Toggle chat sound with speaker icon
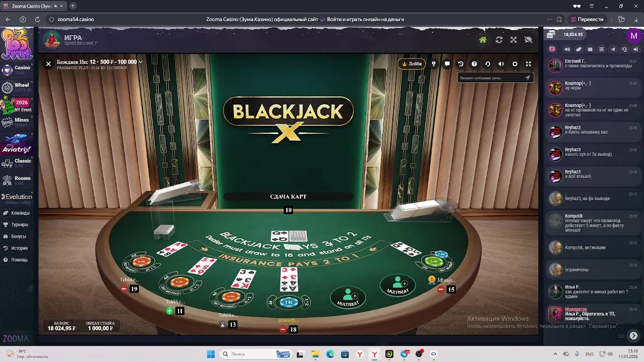 point(568,49)
